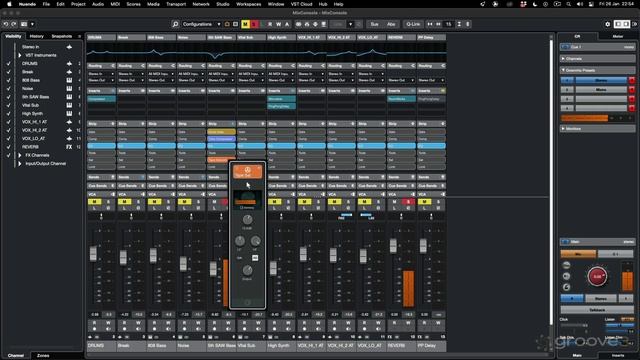
Task: Click the RoomWorks insert on REVERB channel
Action: 401,99
